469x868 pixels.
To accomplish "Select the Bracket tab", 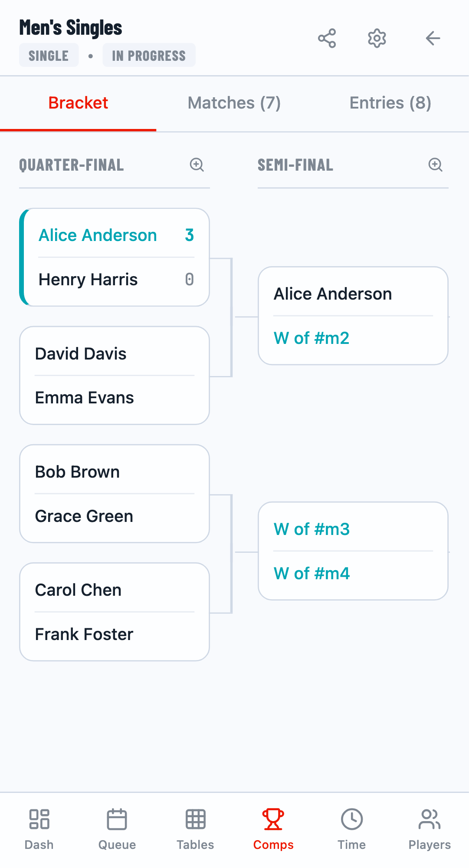I will click(78, 103).
